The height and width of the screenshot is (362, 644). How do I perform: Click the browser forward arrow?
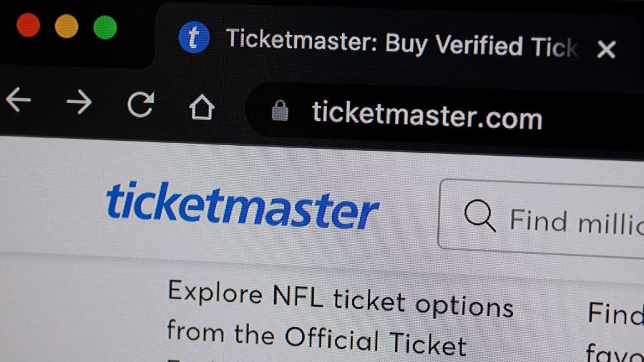[x=79, y=102]
